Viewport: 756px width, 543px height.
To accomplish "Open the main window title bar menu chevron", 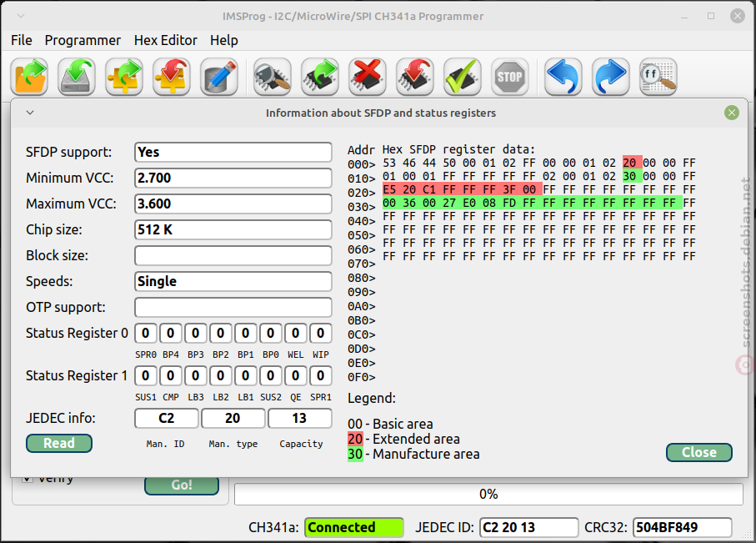I will pos(21,16).
